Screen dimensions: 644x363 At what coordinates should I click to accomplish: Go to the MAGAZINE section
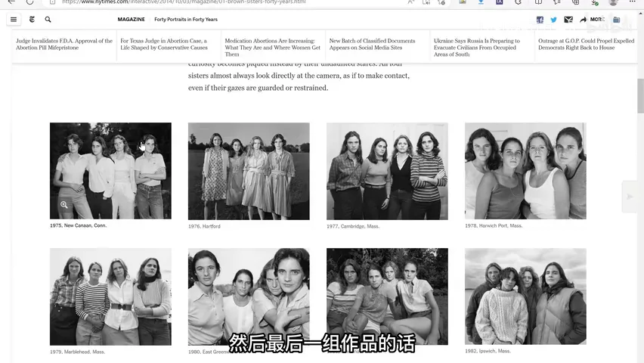(131, 20)
